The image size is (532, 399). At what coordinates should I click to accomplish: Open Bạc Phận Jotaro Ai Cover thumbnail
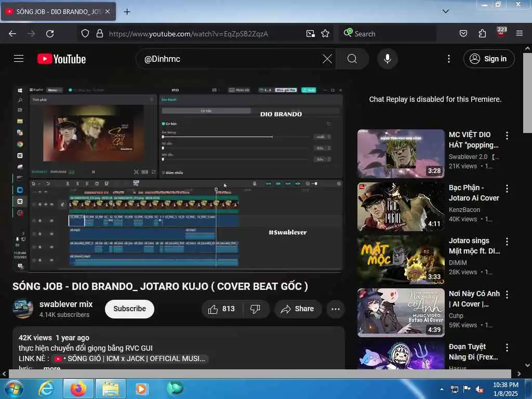pyautogui.click(x=401, y=207)
